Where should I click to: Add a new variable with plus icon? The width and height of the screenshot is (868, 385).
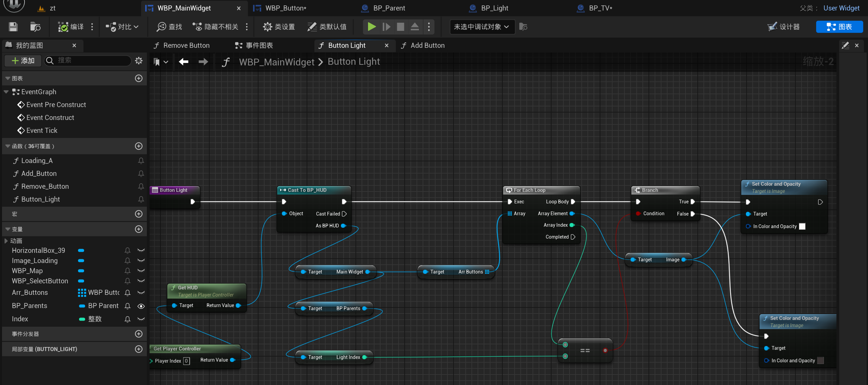(139, 229)
